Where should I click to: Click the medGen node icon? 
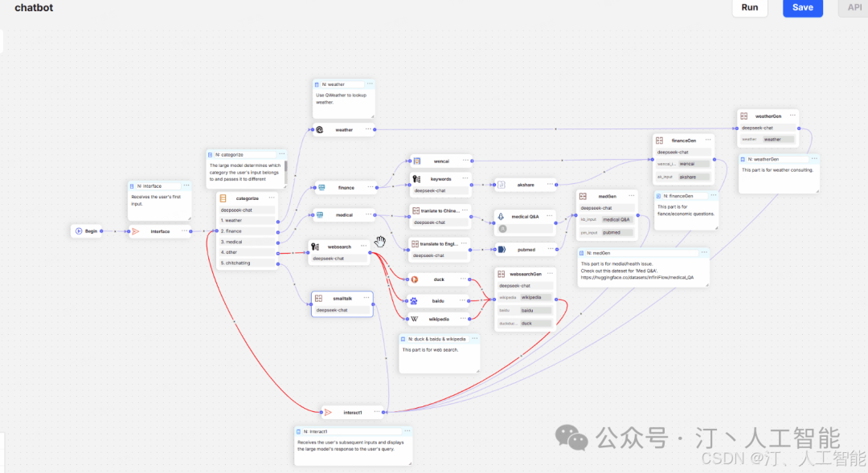[x=583, y=196]
